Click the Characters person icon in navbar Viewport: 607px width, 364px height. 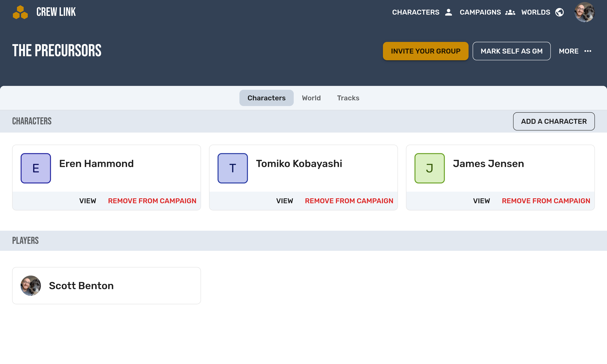tap(448, 12)
